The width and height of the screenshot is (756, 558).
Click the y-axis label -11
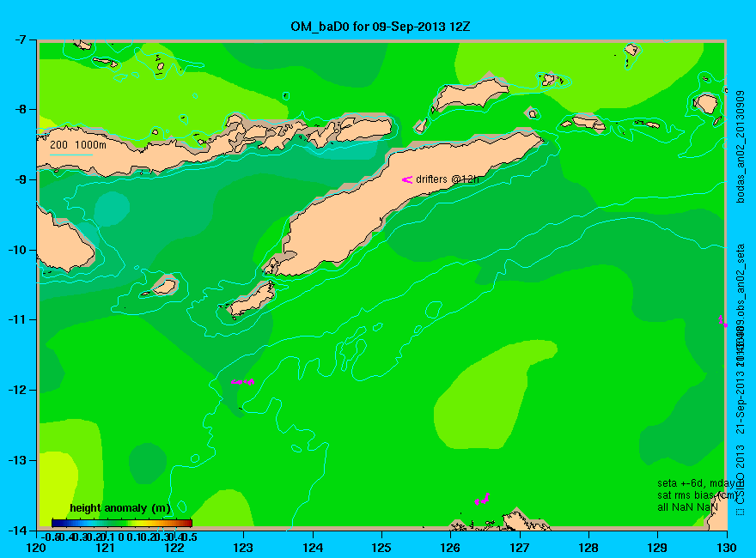point(18,319)
